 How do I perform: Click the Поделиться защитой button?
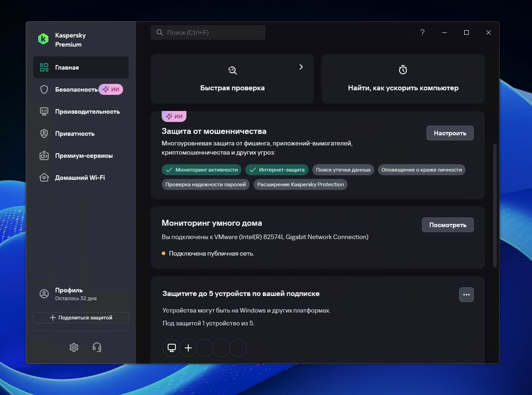point(81,318)
